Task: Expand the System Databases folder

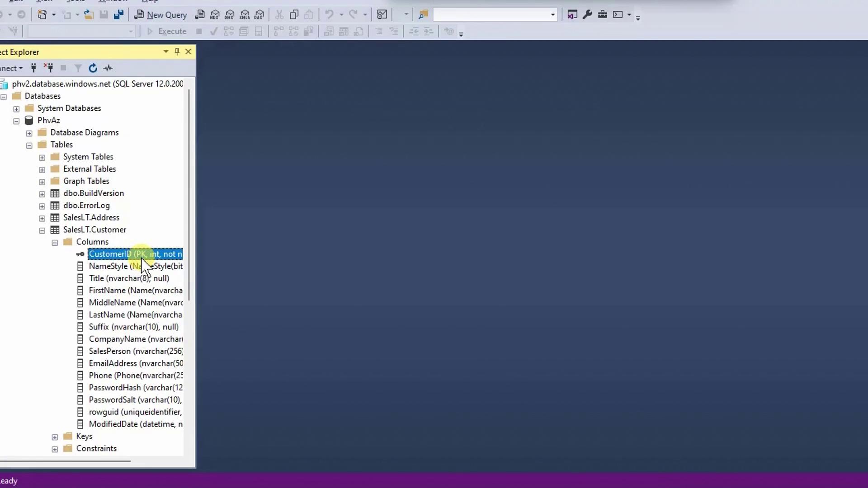Action: (16, 109)
